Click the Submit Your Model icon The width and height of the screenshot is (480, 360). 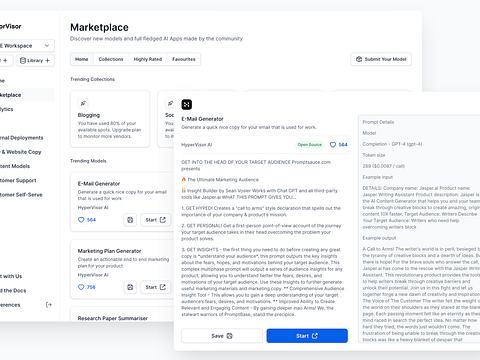[359, 59]
